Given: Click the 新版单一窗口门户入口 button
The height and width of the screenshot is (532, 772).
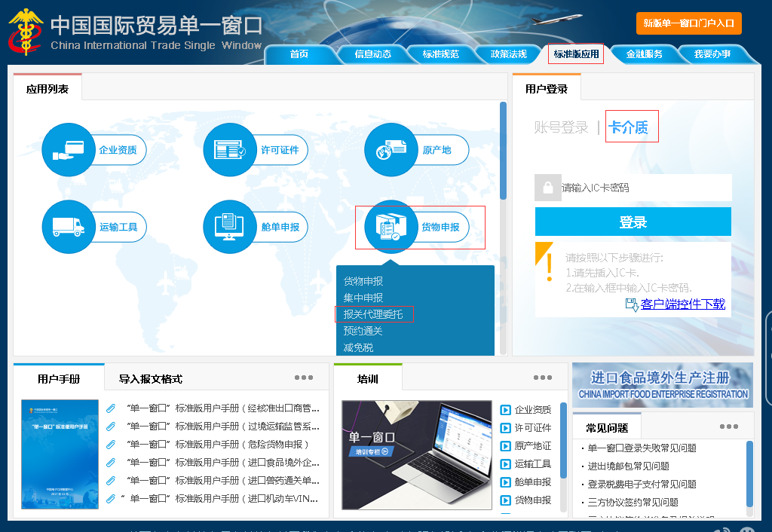Looking at the screenshot, I should (x=689, y=23).
